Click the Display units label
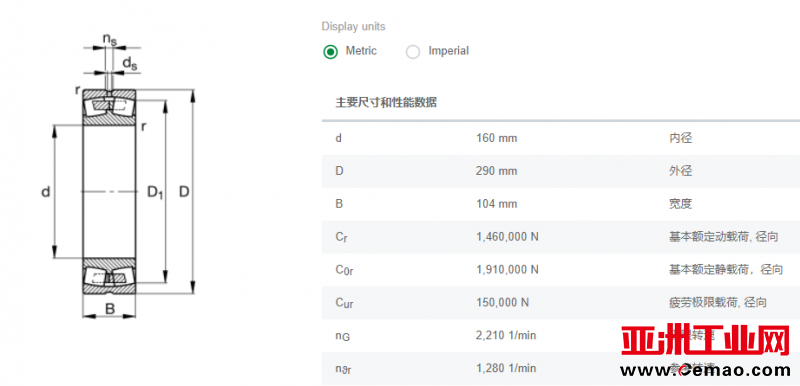 (354, 27)
